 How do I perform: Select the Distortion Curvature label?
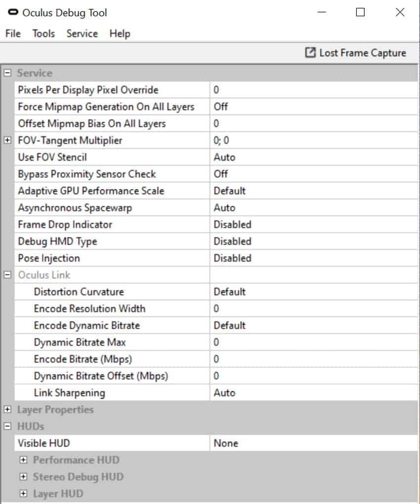[79, 291]
